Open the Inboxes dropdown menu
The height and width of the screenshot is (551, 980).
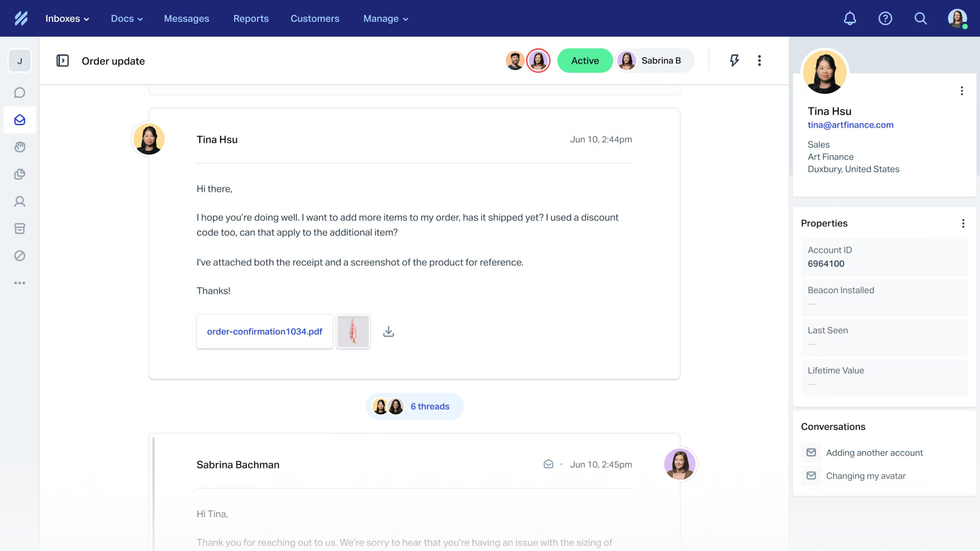(67, 18)
